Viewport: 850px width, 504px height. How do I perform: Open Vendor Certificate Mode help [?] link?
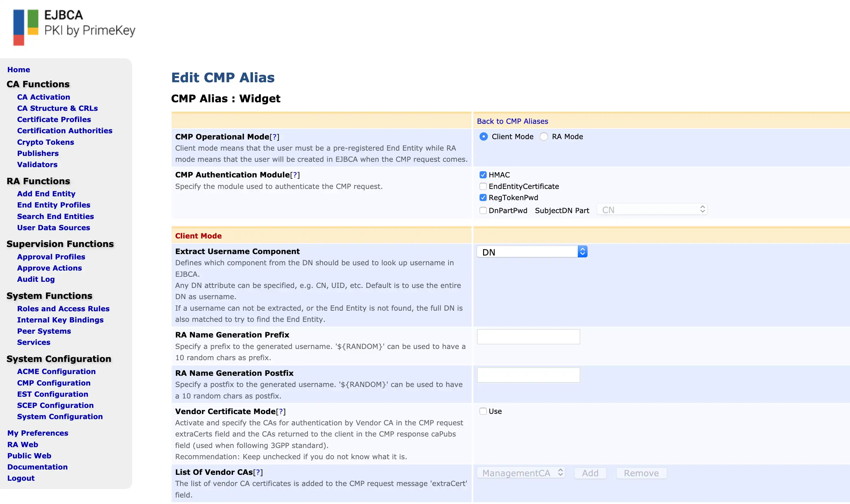click(281, 412)
